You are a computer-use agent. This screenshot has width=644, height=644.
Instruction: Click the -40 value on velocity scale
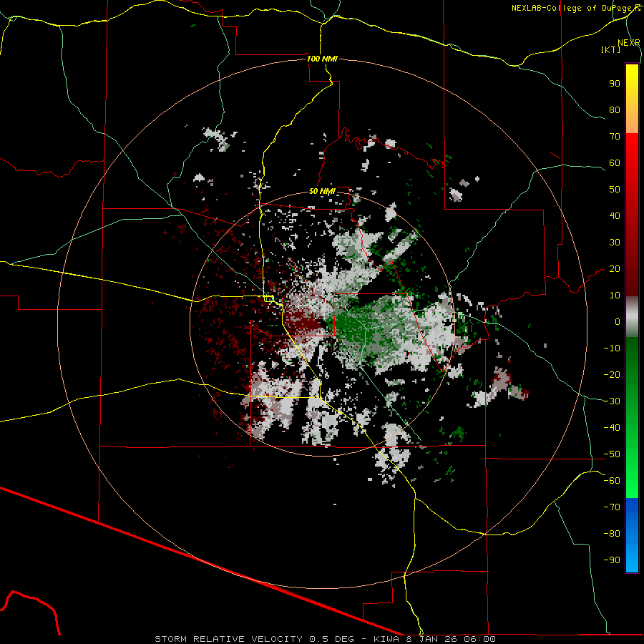point(612,428)
